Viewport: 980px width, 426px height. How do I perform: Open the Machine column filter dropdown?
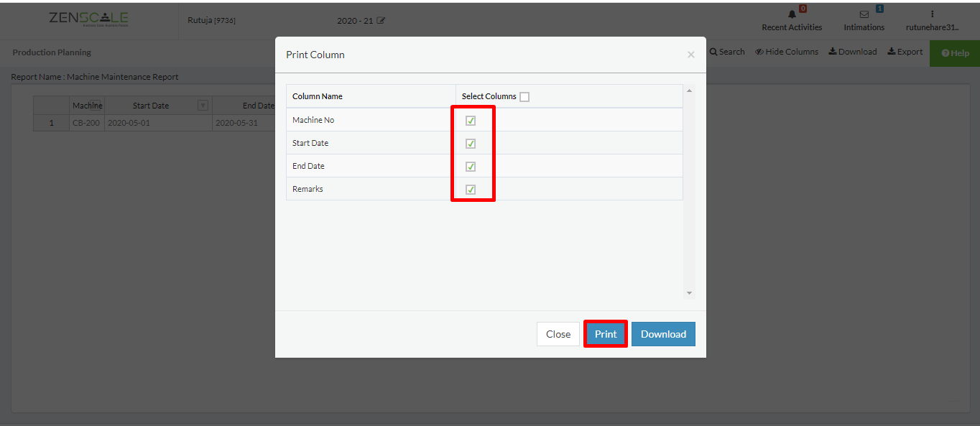tap(95, 104)
